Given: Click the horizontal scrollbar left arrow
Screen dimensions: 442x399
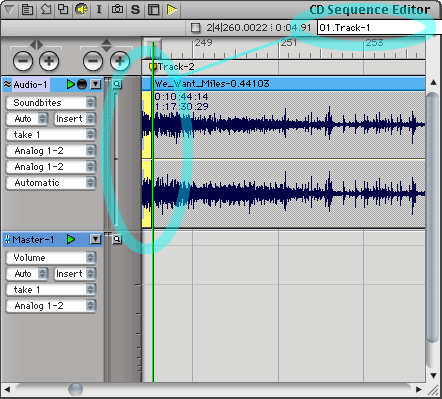Looking at the screenshot, I should [x=7, y=389].
